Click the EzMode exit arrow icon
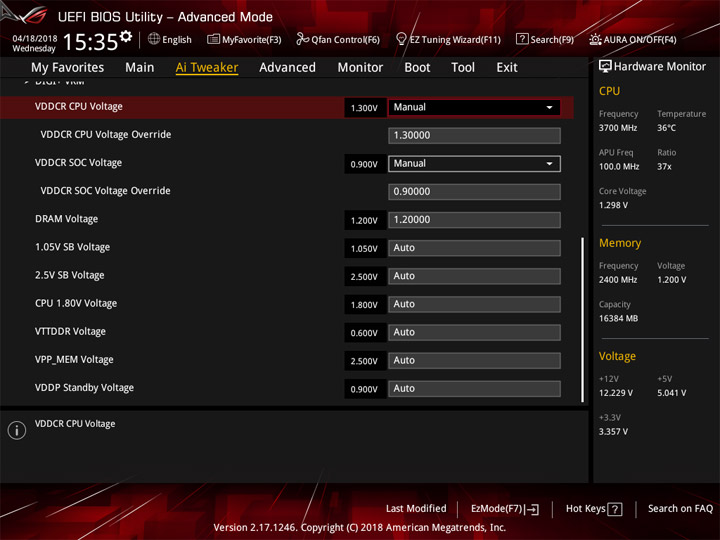720x540 pixels. [x=533, y=509]
